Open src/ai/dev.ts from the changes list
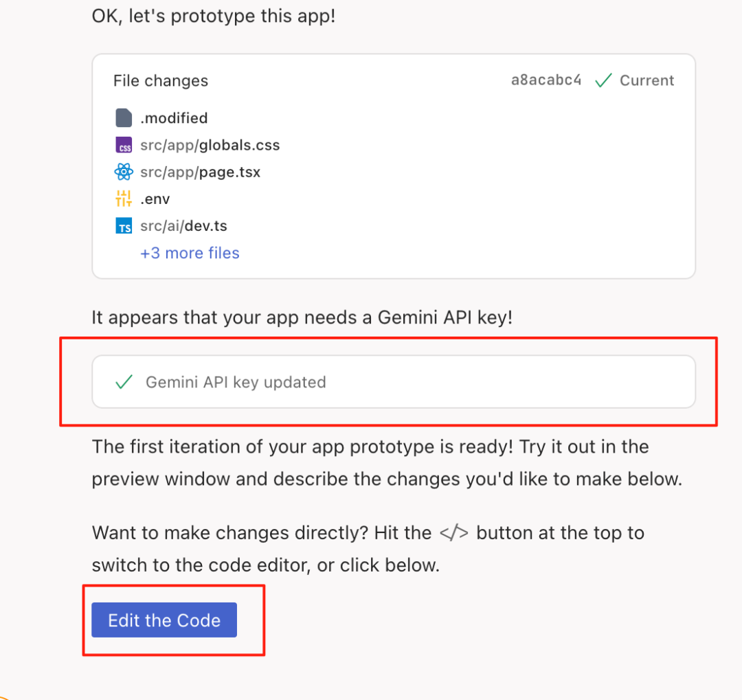Screen dimensions: 742x700 [x=183, y=225]
